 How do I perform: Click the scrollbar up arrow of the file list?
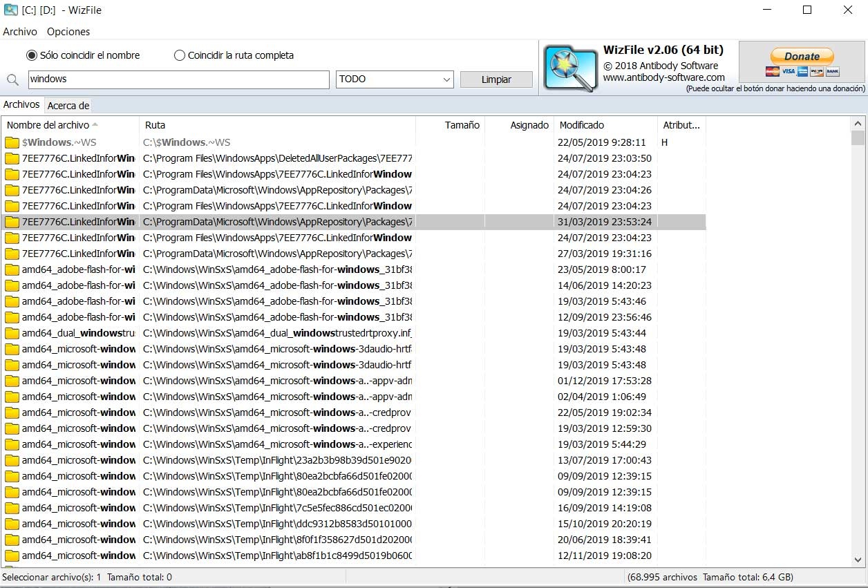[x=858, y=123]
